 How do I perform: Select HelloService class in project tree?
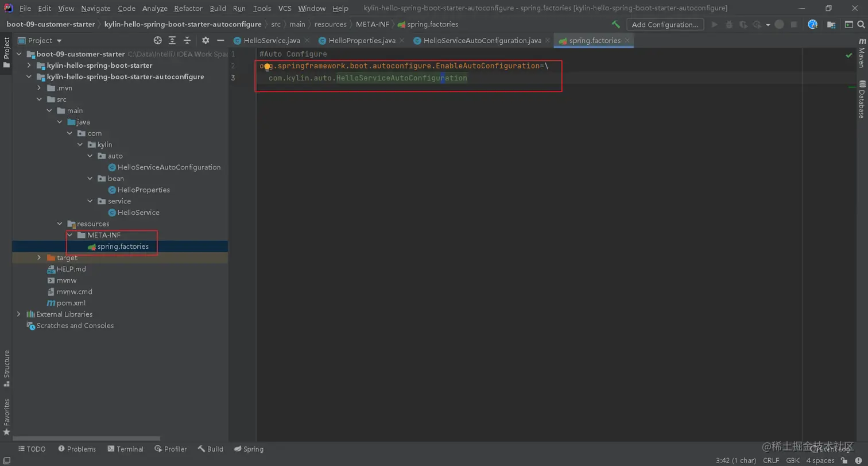pyautogui.click(x=138, y=213)
